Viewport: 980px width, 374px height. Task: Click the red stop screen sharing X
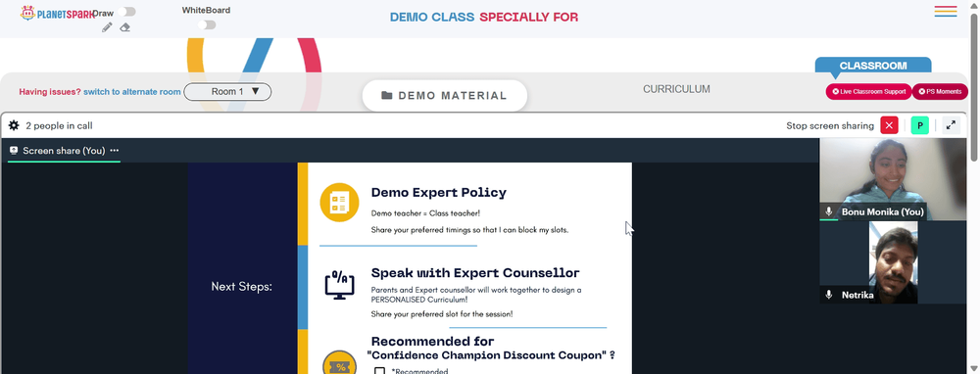point(889,125)
